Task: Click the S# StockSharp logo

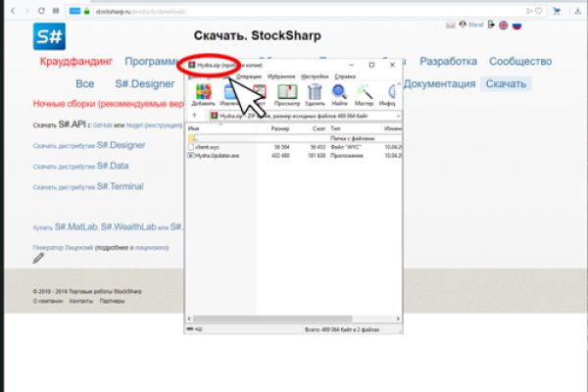Action: (x=50, y=36)
